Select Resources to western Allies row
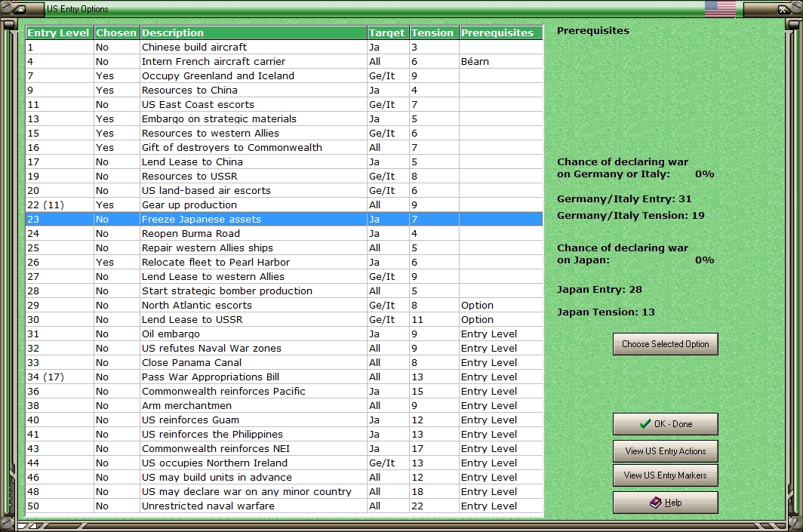803x532 pixels. 285,133
